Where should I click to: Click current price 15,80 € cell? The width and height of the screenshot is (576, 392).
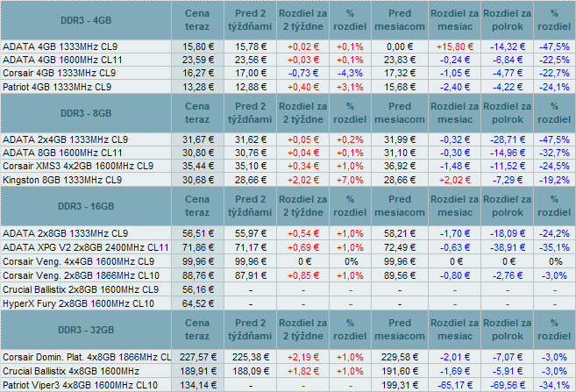point(197,46)
